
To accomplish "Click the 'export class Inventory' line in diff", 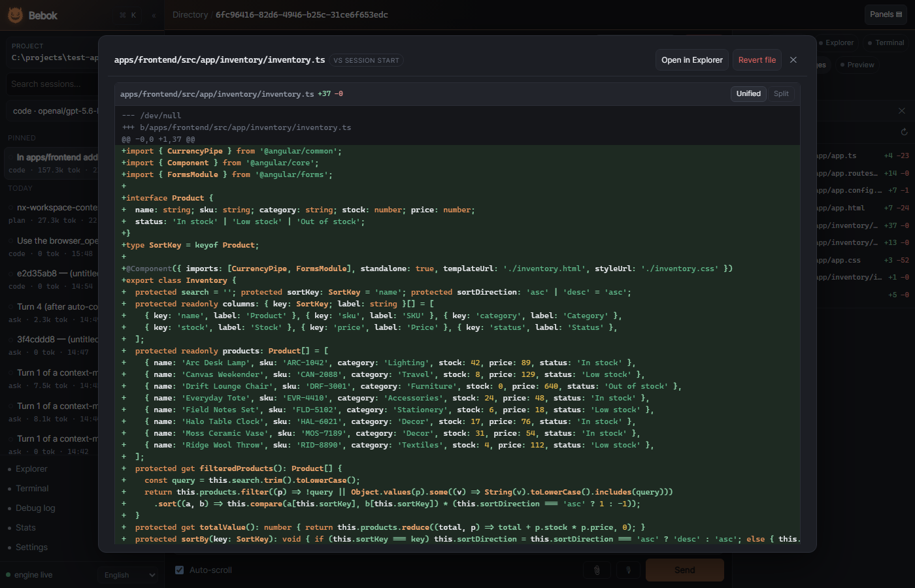I will pos(179,280).
